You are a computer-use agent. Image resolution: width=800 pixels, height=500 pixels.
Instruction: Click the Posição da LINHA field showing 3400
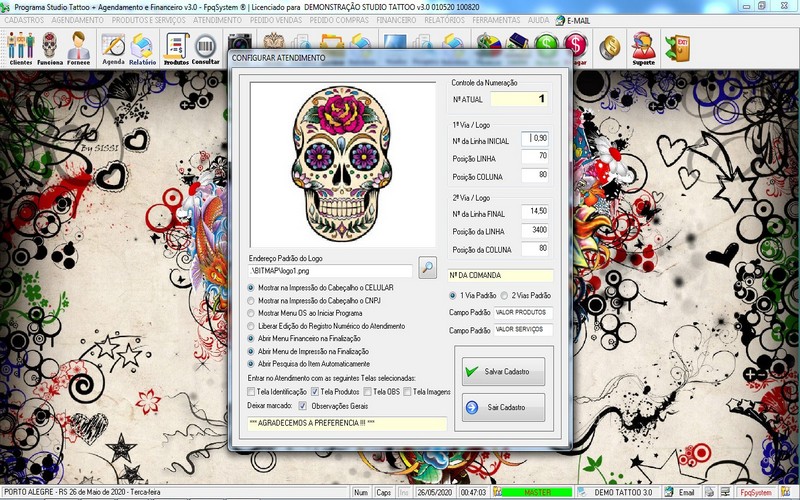pyautogui.click(x=535, y=231)
